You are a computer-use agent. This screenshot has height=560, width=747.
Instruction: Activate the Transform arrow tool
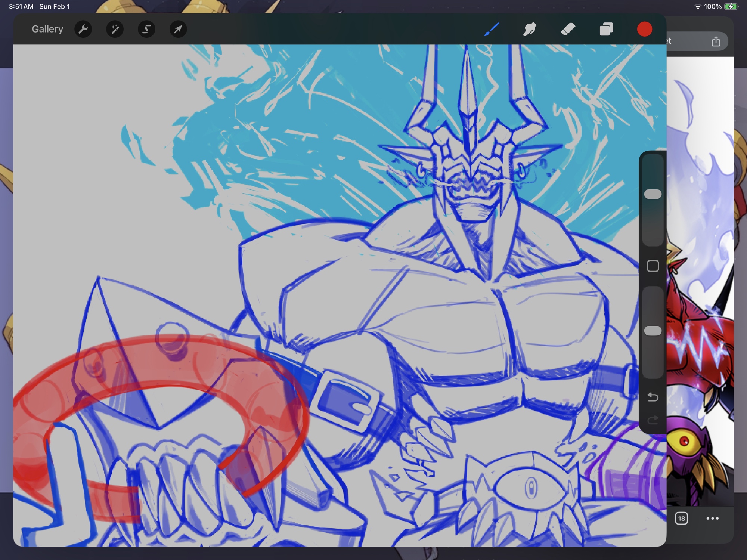coord(178,29)
